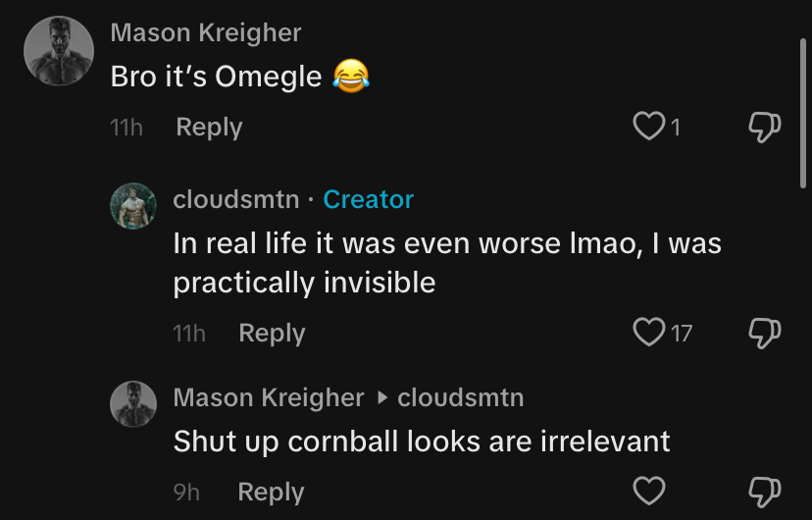Reply to the "looks are irrelevant" comment
The width and height of the screenshot is (812, 520).
(271, 492)
